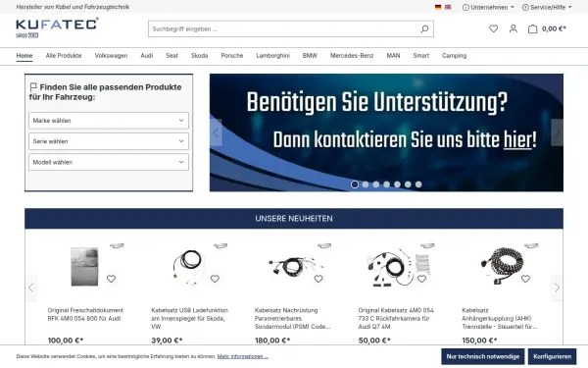The width and height of the screenshot is (588, 368).
Task: Open Skoda category
Action: click(x=199, y=56)
